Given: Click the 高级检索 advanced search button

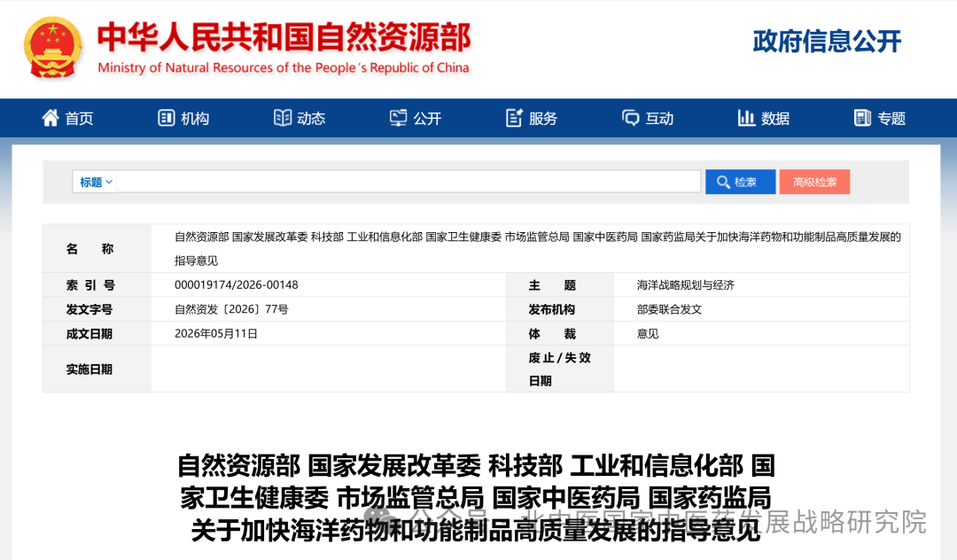Looking at the screenshot, I should point(815,182).
